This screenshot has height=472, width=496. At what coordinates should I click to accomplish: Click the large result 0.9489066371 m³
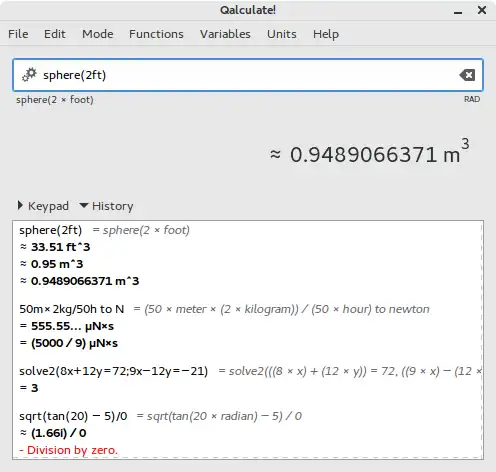click(369, 152)
